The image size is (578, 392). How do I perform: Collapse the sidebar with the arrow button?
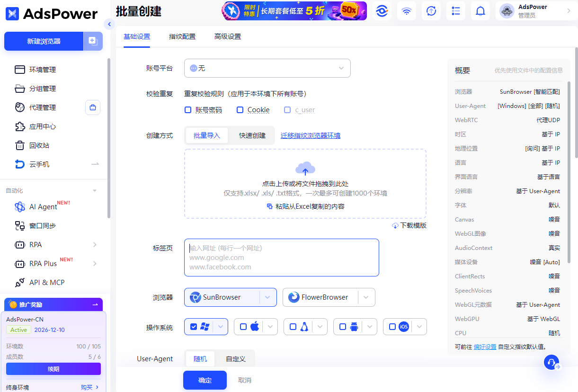[109, 25]
